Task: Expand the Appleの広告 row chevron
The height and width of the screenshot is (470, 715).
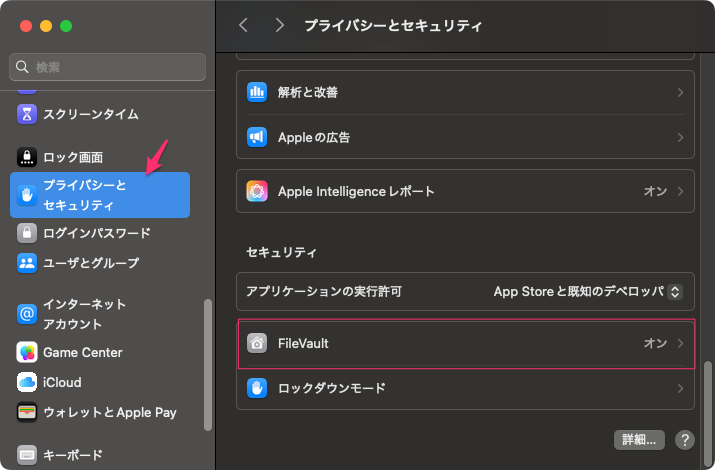Action: [680, 137]
